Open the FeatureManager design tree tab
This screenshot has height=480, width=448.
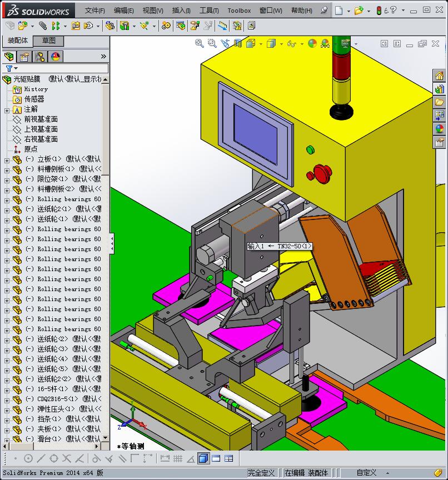pos(9,57)
